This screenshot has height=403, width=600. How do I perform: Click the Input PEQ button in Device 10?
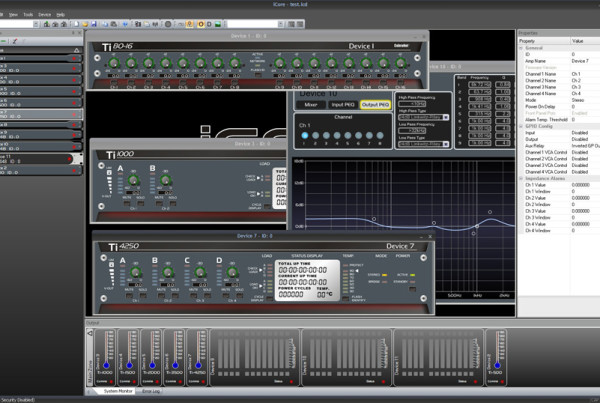[x=343, y=104]
